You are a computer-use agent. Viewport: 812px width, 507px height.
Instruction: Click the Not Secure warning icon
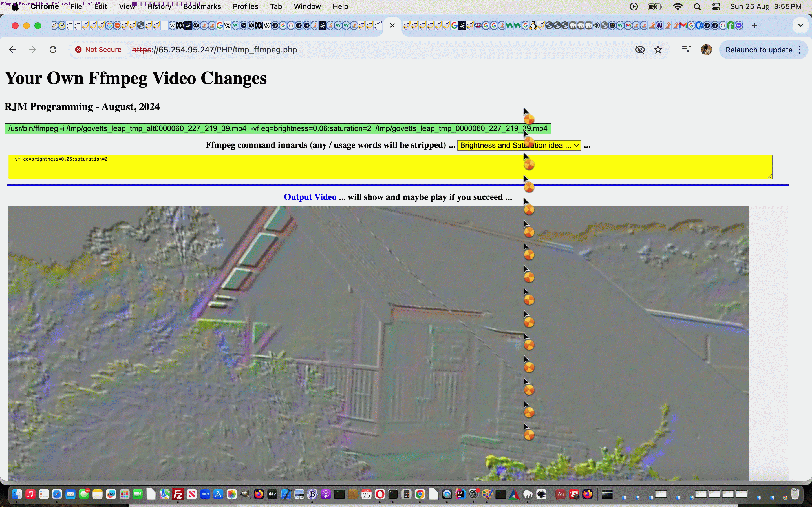[78, 50]
